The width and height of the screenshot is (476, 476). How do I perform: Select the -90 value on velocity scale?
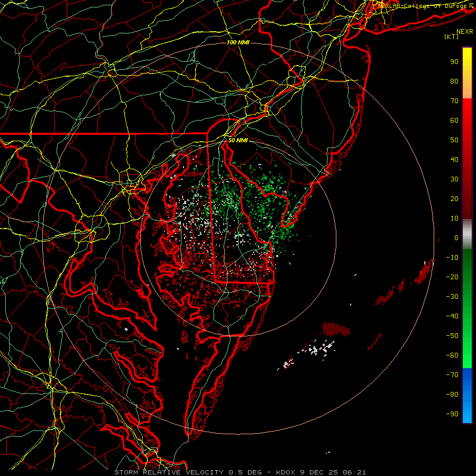[452, 414]
